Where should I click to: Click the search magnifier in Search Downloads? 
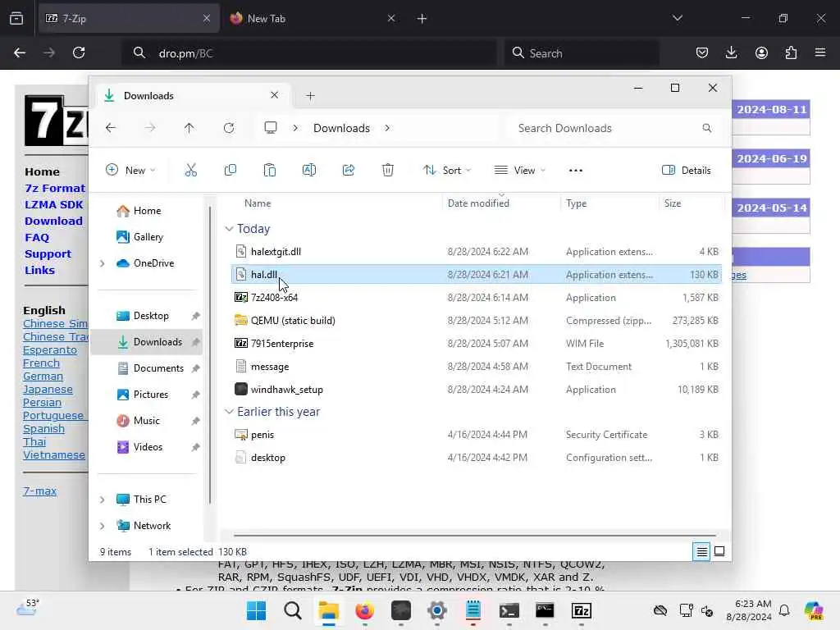tap(706, 128)
